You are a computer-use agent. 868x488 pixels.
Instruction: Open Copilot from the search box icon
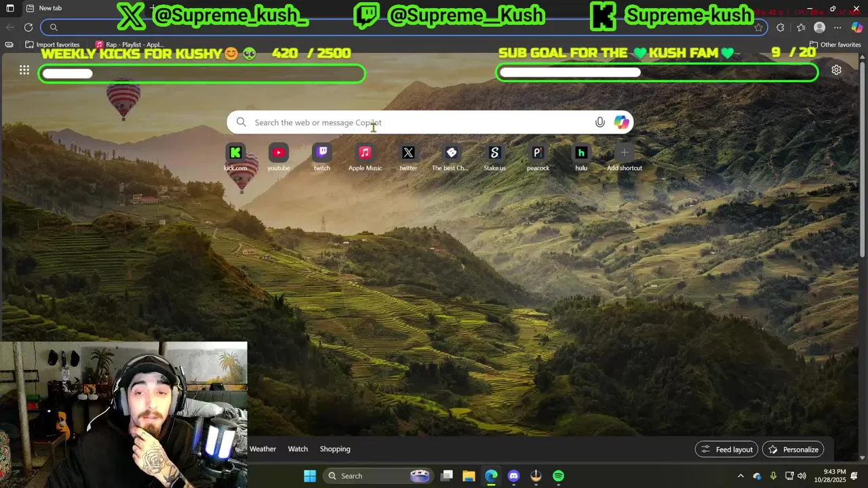click(x=621, y=123)
